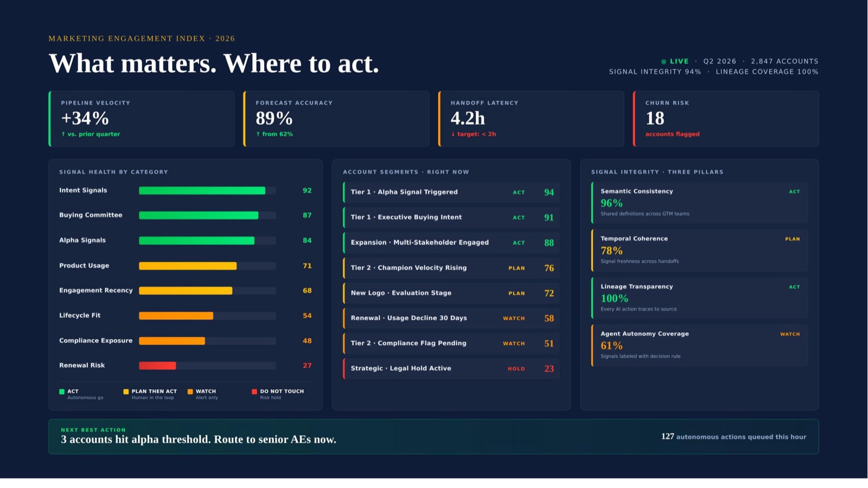868x488 pixels.
Task: Click the Intent Signals value 92
Action: (x=307, y=191)
